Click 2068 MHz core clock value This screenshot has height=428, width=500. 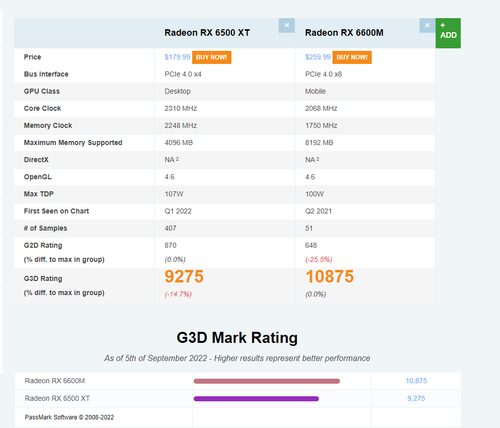coord(321,108)
